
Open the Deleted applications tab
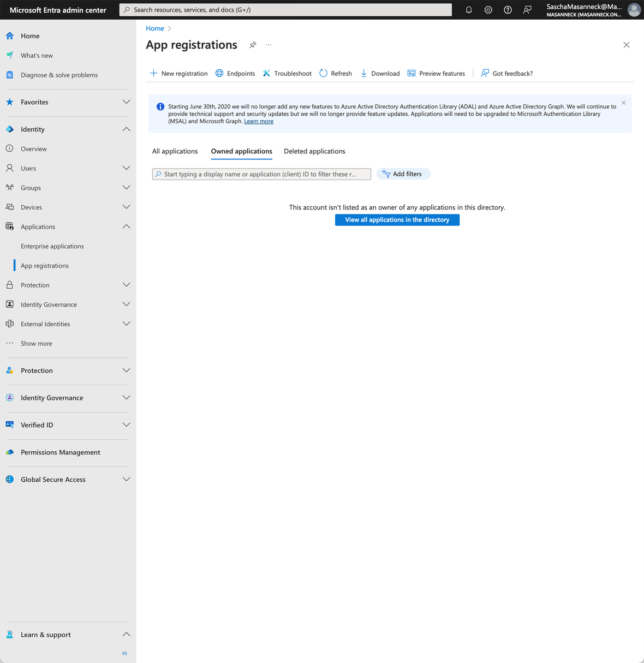pyautogui.click(x=314, y=151)
